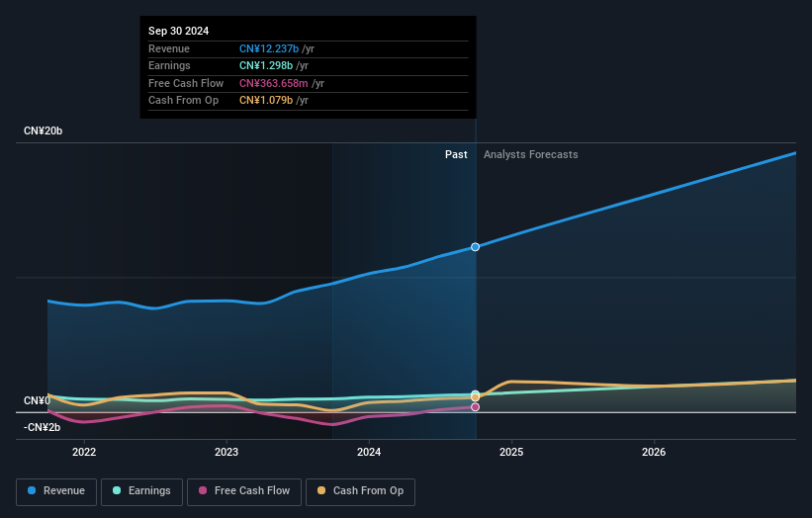Image resolution: width=812 pixels, height=518 pixels.
Task: Click the Analysts Forecasts label
Action: 531,154
